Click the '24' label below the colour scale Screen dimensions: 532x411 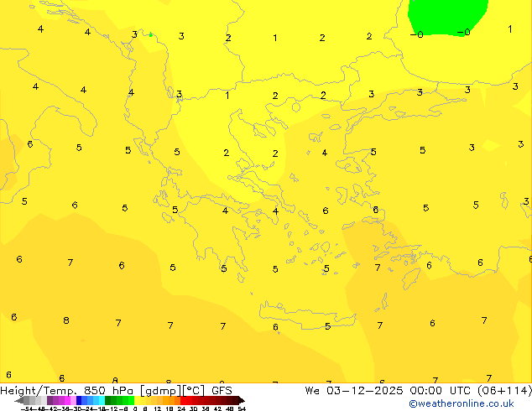(181, 408)
